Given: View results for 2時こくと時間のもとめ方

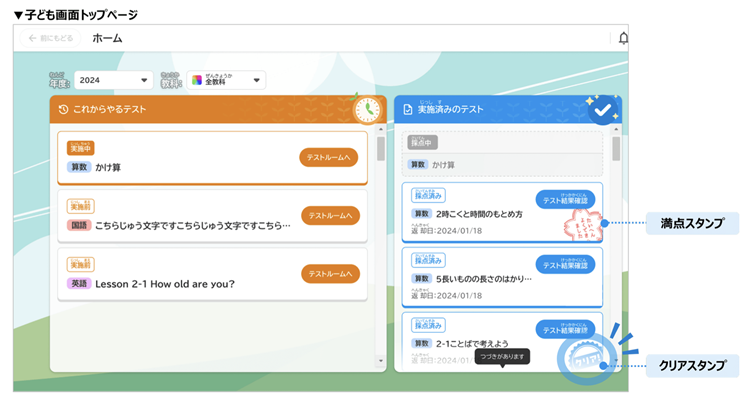Looking at the screenshot, I should point(565,199).
